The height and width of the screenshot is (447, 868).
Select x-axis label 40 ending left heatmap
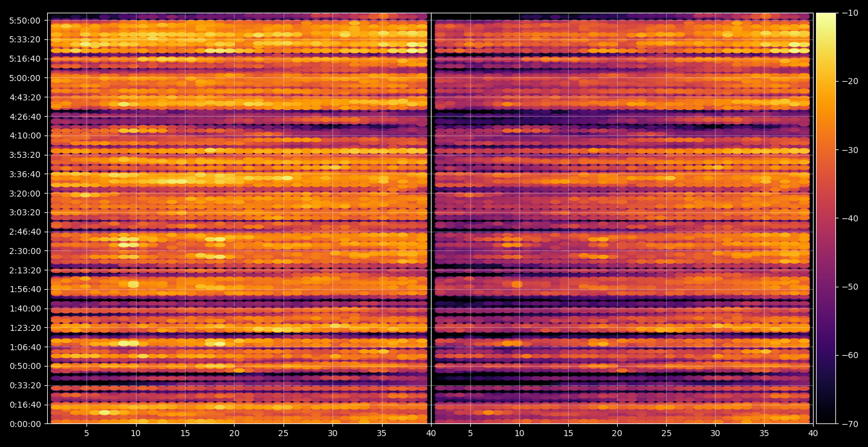click(x=431, y=433)
